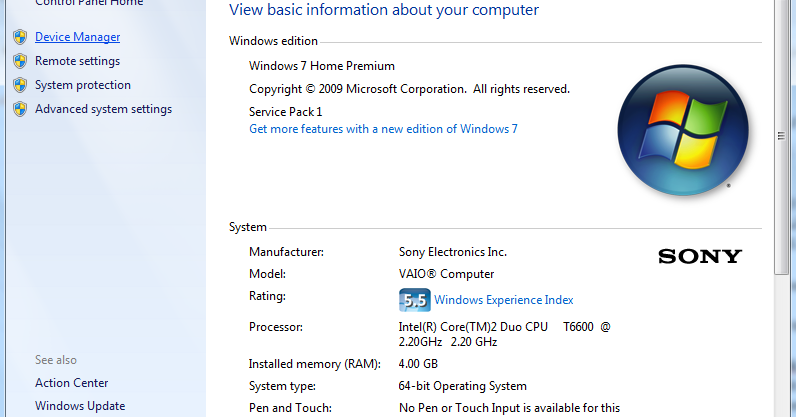Screen dimensions: 796x417
Task: Click the shield icon beside System protection
Action: click(20, 85)
